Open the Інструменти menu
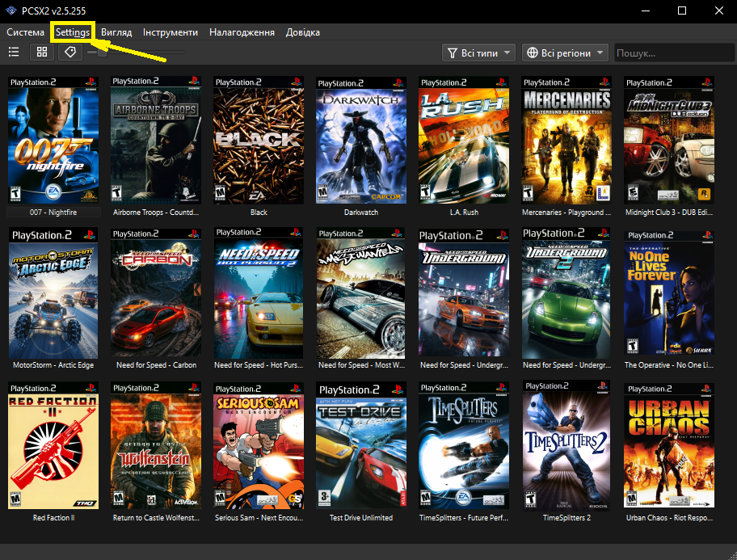737x560 pixels. 171,32
